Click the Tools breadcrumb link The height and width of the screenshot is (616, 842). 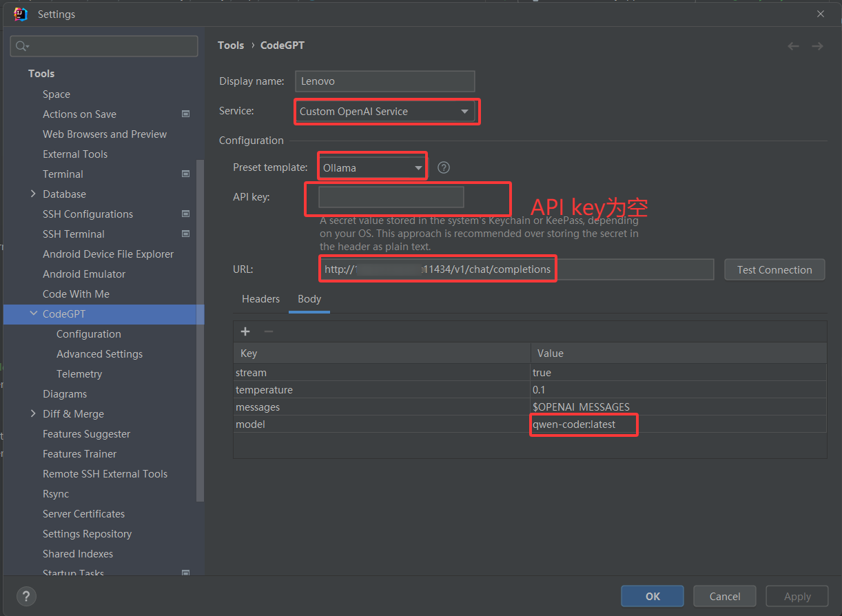(231, 45)
